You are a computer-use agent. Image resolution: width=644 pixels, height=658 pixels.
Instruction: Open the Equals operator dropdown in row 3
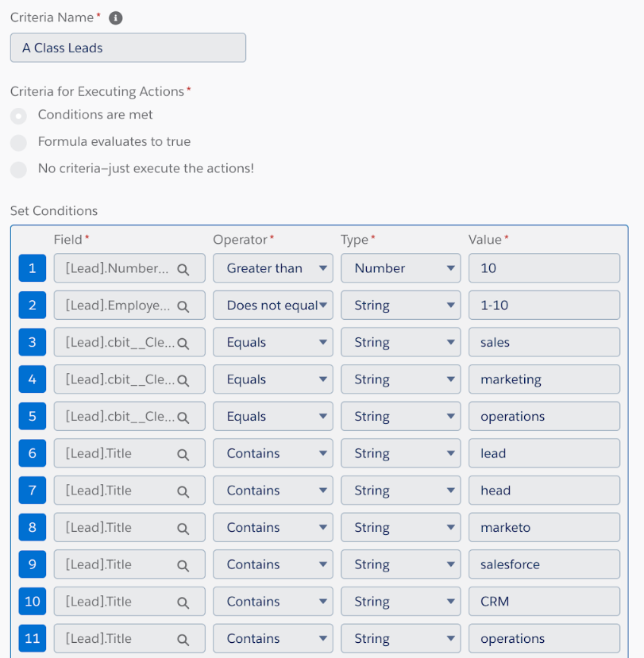[x=273, y=342]
